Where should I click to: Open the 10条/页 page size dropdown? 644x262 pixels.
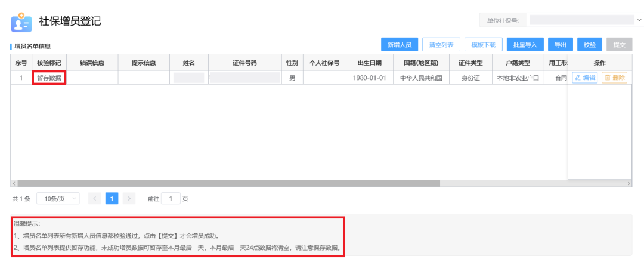coord(58,199)
